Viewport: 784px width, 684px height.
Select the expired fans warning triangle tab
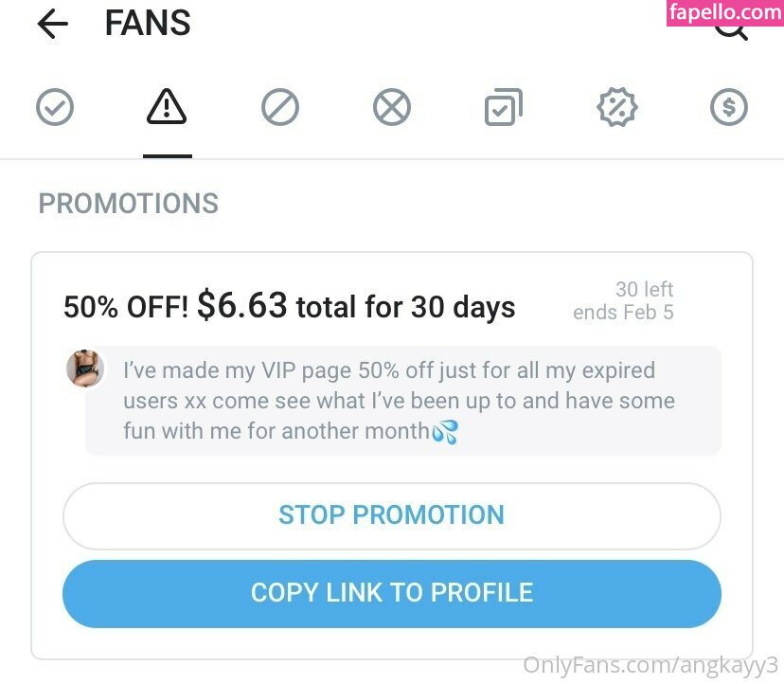(167, 106)
